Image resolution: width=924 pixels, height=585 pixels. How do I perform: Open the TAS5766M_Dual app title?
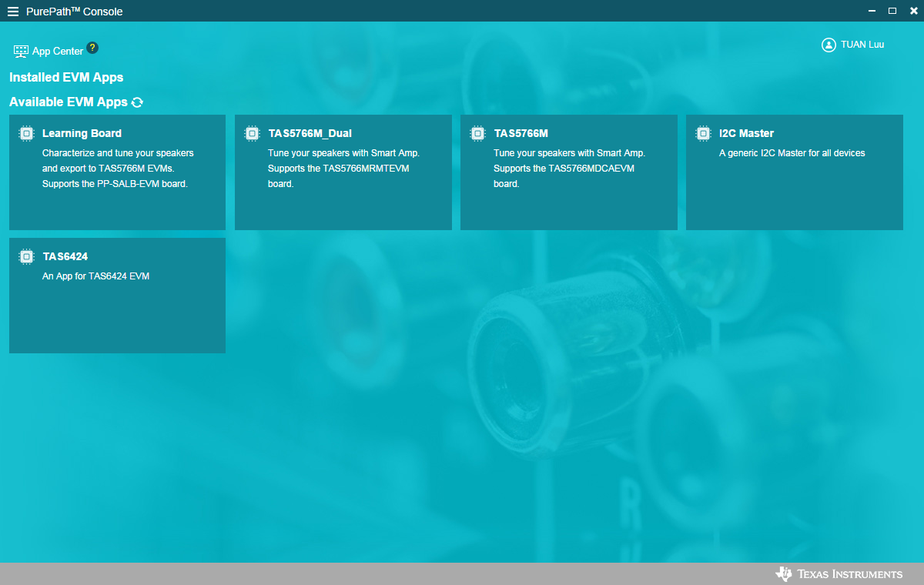coord(310,133)
